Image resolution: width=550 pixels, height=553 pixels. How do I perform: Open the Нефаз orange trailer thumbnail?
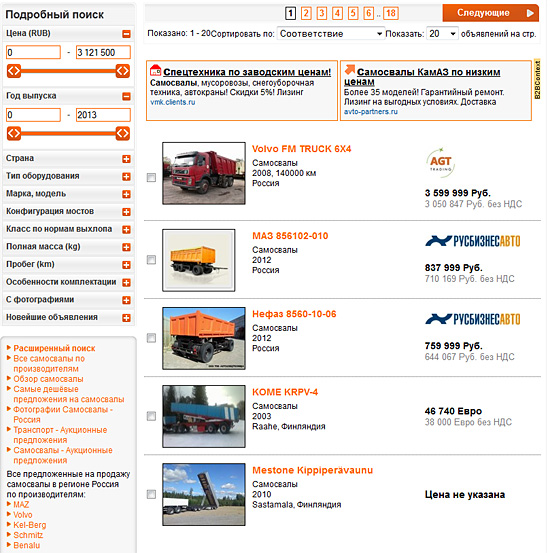pyautogui.click(x=204, y=338)
